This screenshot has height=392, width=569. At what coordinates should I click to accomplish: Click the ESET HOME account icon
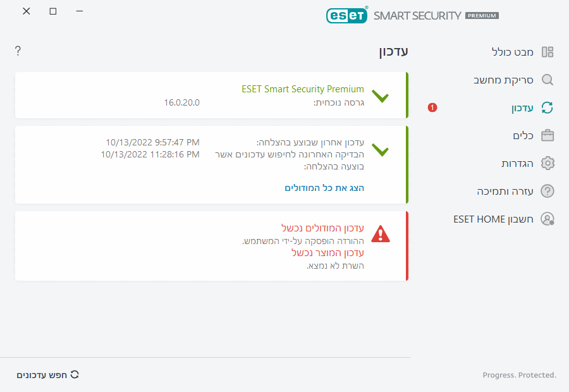pyautogui.click(x=548, y=219)
